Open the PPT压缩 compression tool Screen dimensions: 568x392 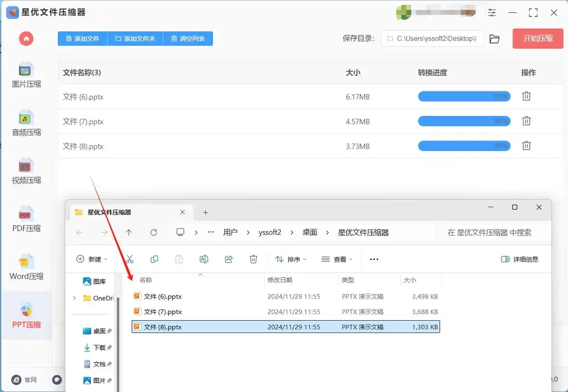point(26,316)
